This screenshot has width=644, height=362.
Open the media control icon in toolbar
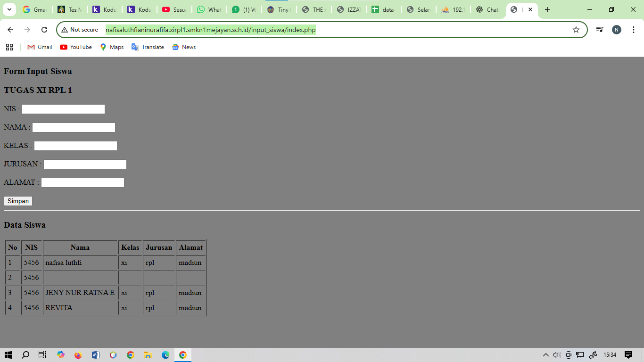point(600,30)
